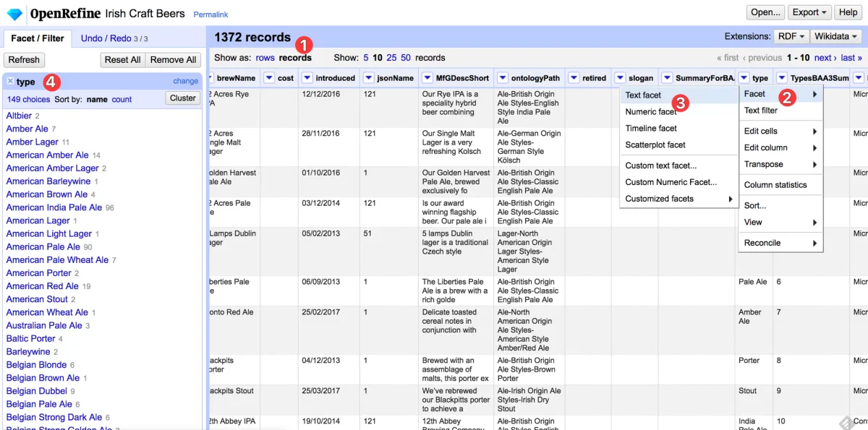
Task: Choose Numeric facet from the submenu
Action: coord(678,112)
